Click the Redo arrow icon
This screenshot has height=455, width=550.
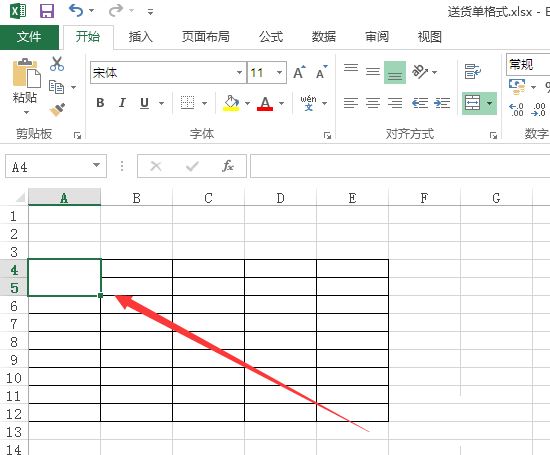pyautogui.click(x=115, y=11)
